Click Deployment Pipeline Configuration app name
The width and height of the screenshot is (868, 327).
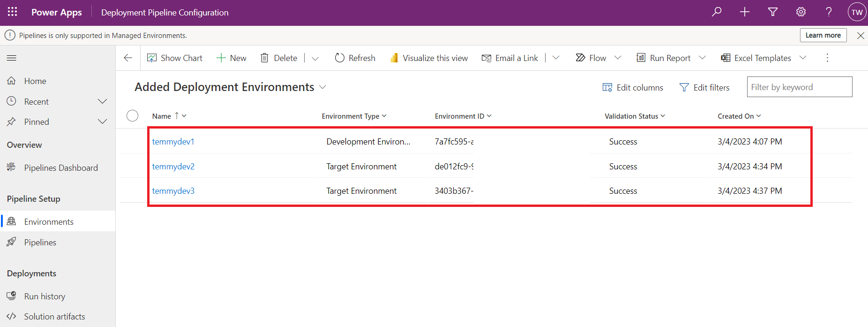[165, 13]
